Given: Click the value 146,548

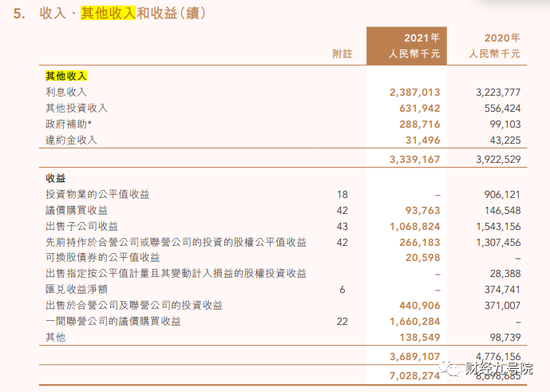Looking at the screenshot, I should click(x=502, y=210).
